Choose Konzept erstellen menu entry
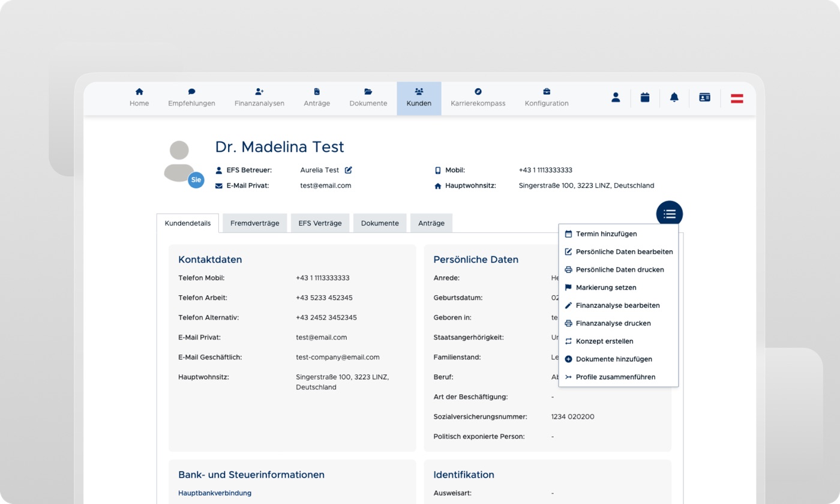The image size is (840, 504). pyautogui.click(x=619, y=341)
